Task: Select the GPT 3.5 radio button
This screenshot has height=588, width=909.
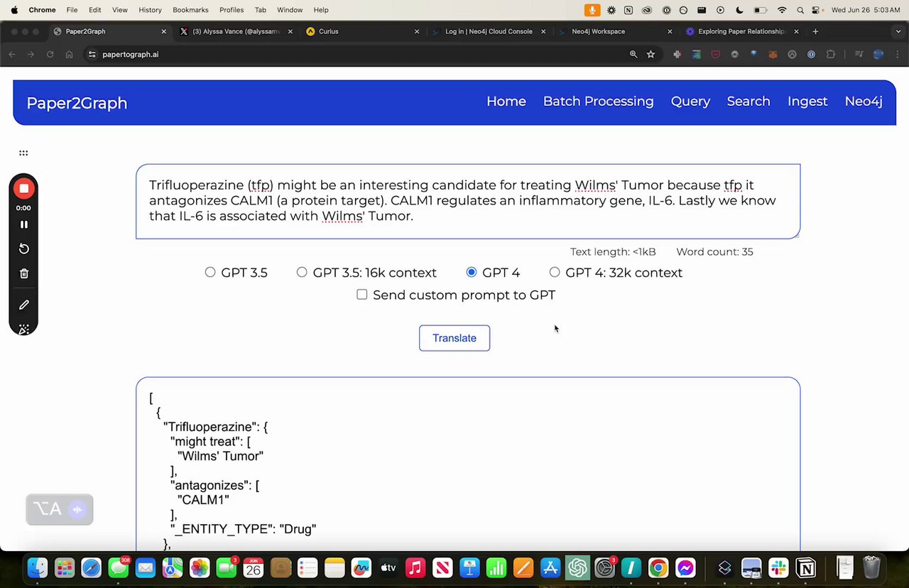Action: tap(210, 272)
